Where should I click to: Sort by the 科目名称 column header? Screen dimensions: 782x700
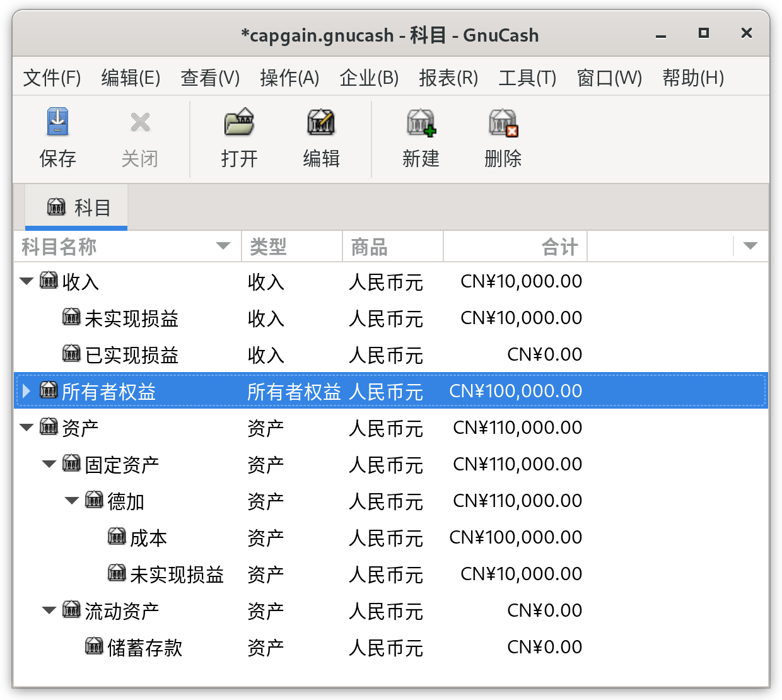126,246
